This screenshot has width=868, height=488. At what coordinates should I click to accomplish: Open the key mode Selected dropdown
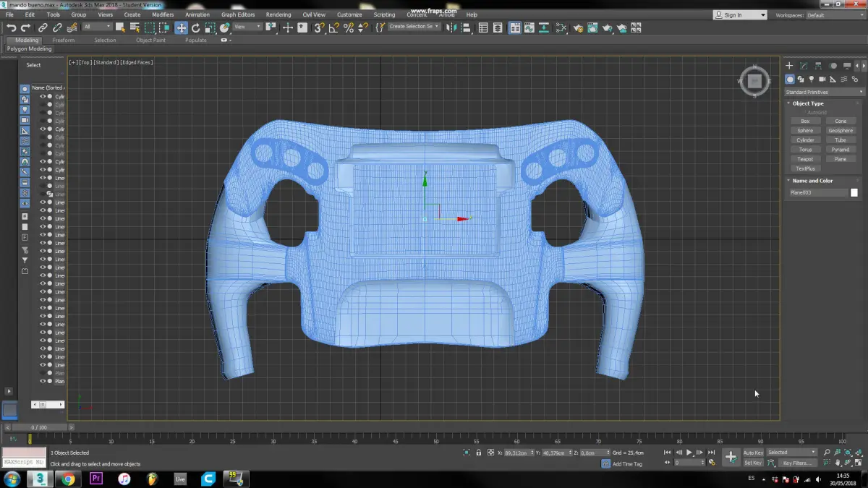[x=792, y=453]
